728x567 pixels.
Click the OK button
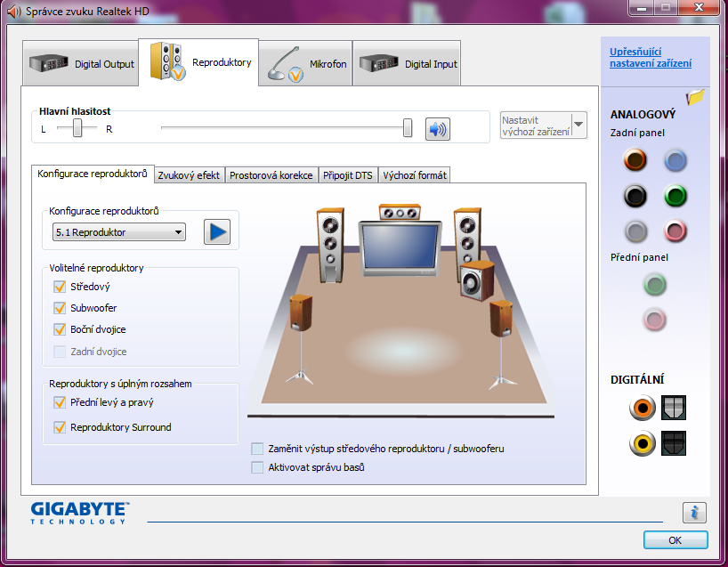click(x=675, y=540)
